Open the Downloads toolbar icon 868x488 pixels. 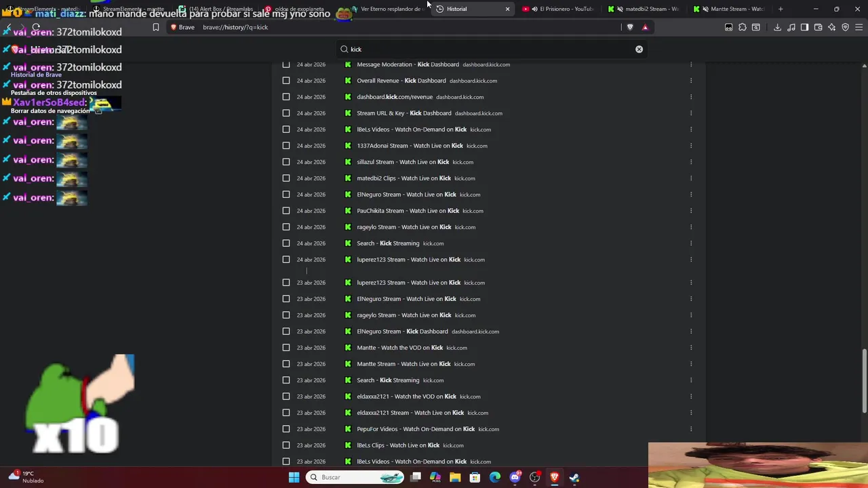[777, 27]
